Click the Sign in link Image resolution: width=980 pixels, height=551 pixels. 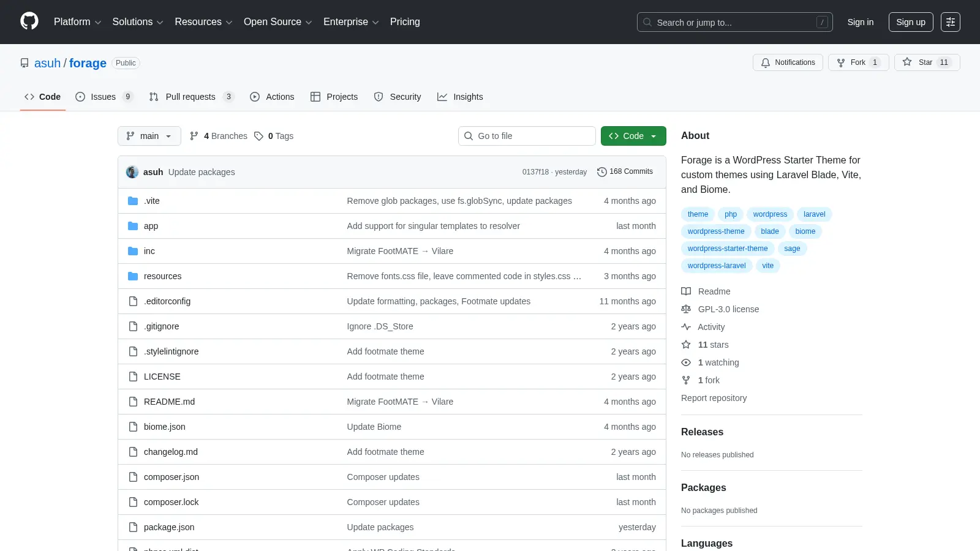pos(861,22)
